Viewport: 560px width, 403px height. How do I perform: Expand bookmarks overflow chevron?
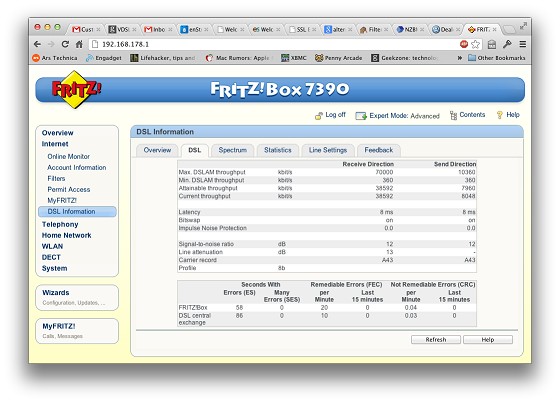coord(460,58)
